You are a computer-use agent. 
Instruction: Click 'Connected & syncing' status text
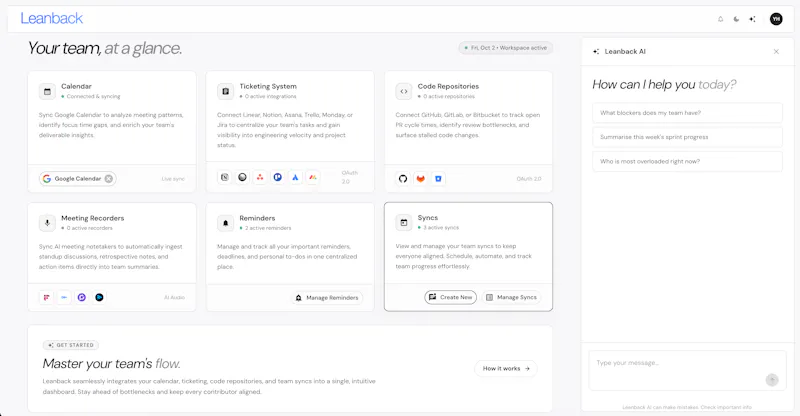pyautogui.click(x=93, y=96)
